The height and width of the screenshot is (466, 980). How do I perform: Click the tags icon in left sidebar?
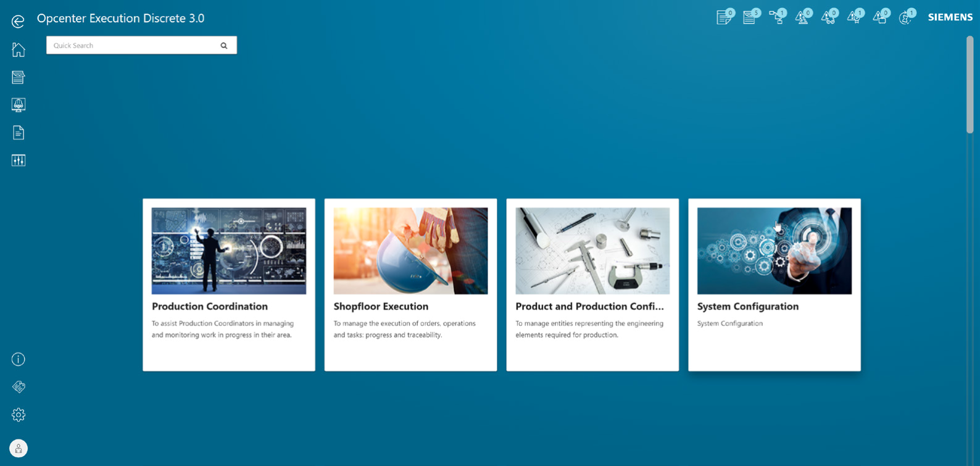(18, 387)
